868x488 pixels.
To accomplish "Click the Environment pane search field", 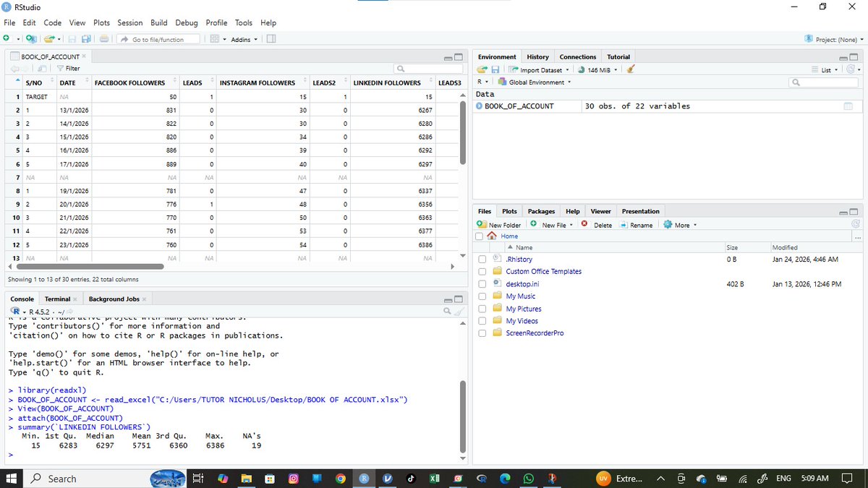I will (825, 82).
